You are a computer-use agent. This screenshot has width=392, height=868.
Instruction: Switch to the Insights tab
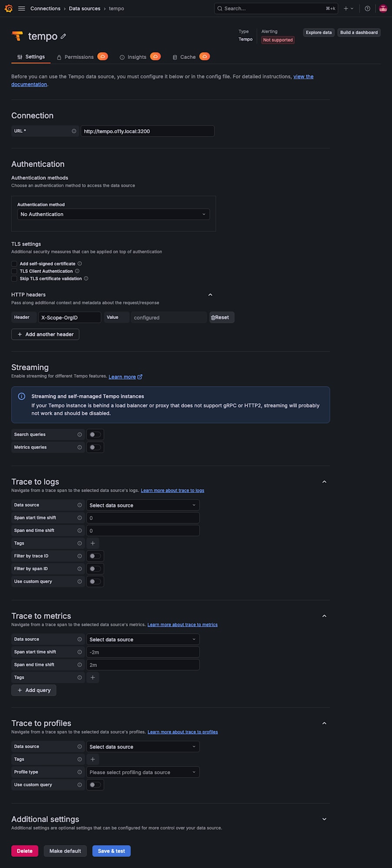pos(133,57)
